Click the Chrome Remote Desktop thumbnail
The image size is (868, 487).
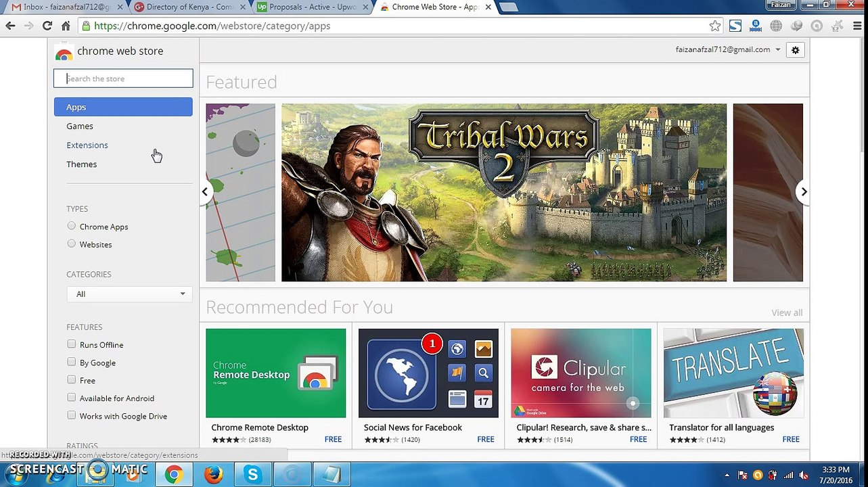coord(275,373)
